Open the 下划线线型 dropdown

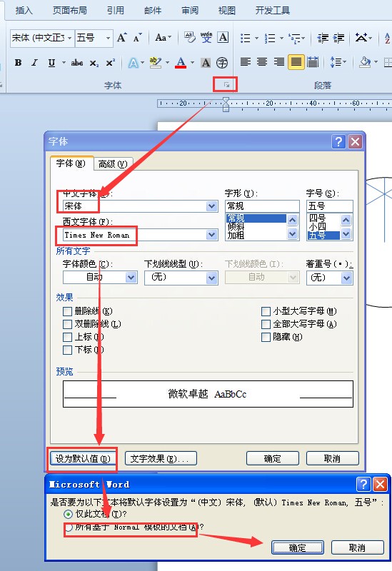(211, 278)
